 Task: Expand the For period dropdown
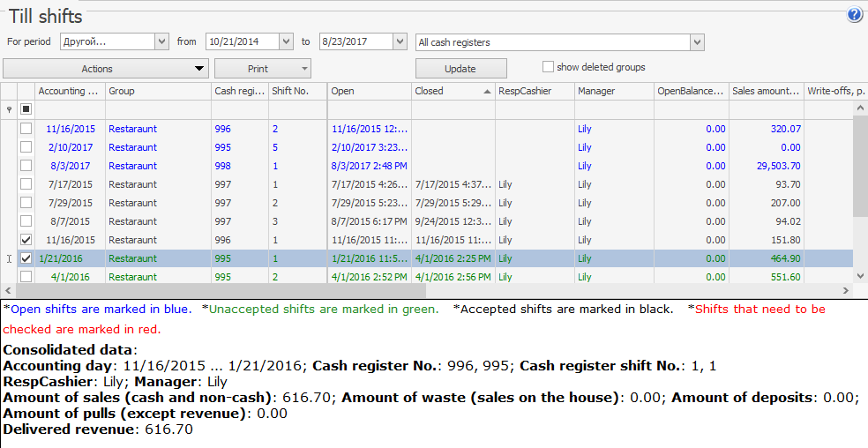coord(161,41)
